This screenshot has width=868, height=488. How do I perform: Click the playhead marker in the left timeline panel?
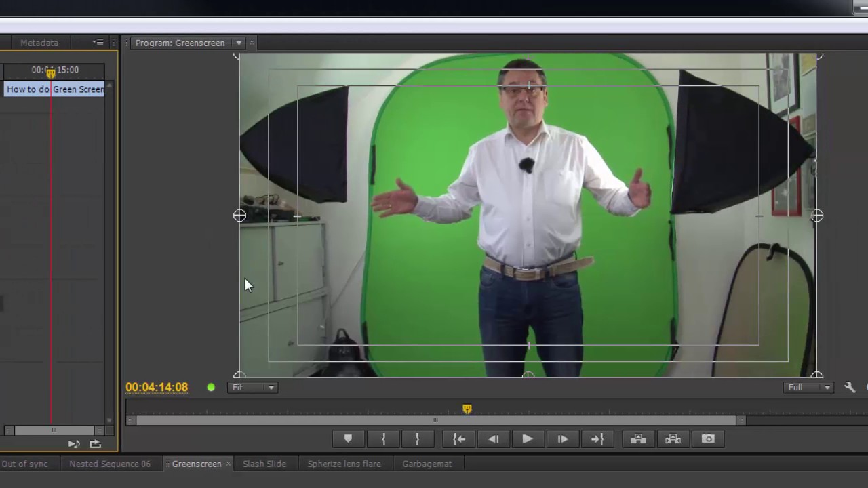tap(51, 73)
